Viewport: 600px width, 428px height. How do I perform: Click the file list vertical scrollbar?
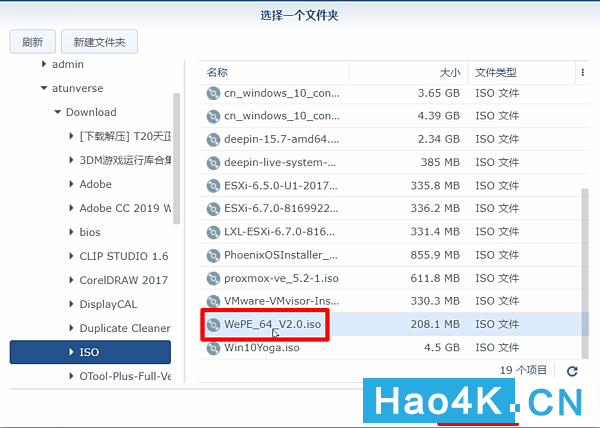585,273
